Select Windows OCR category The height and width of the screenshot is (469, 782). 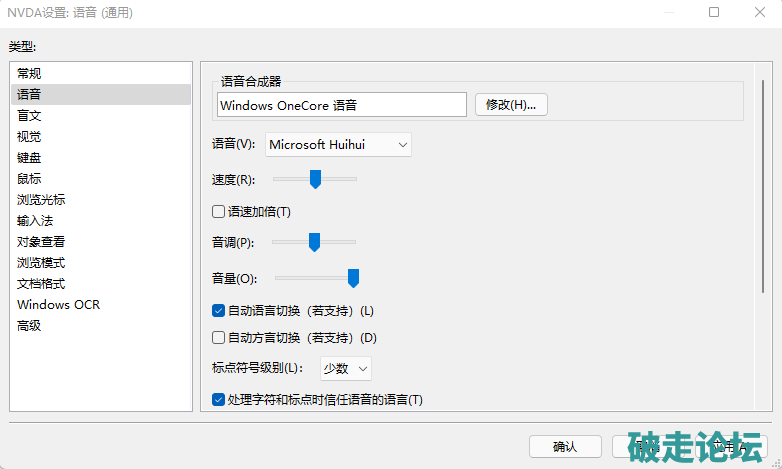[58, 304]
